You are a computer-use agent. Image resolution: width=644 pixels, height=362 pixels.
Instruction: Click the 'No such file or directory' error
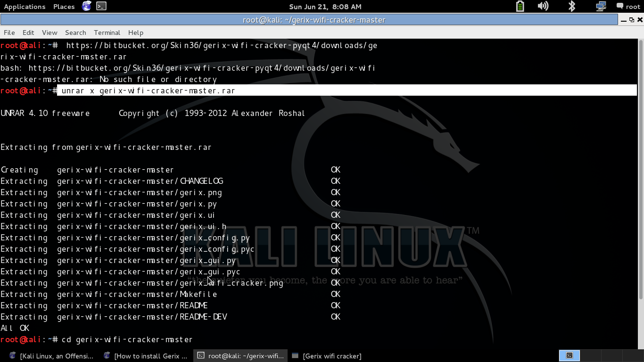tap(158, 79)
